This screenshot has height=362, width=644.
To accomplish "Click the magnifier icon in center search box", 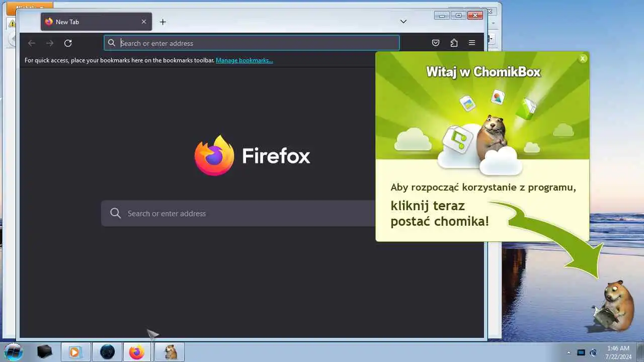I will [116, 213].
